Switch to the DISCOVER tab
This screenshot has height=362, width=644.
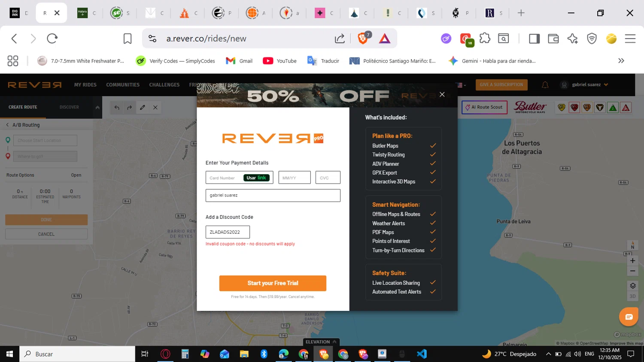[x=69, y=107]
